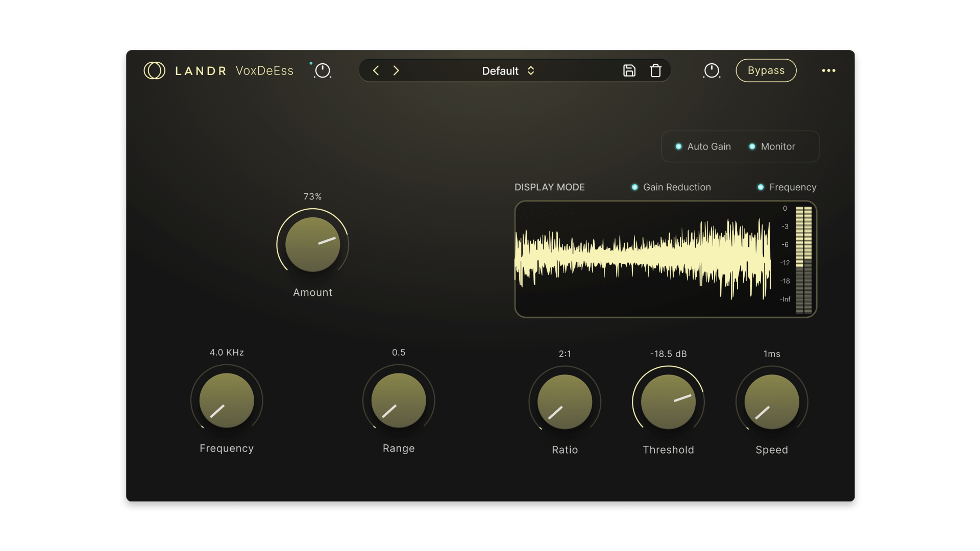Click the Frequency knob

coord(227,400)
